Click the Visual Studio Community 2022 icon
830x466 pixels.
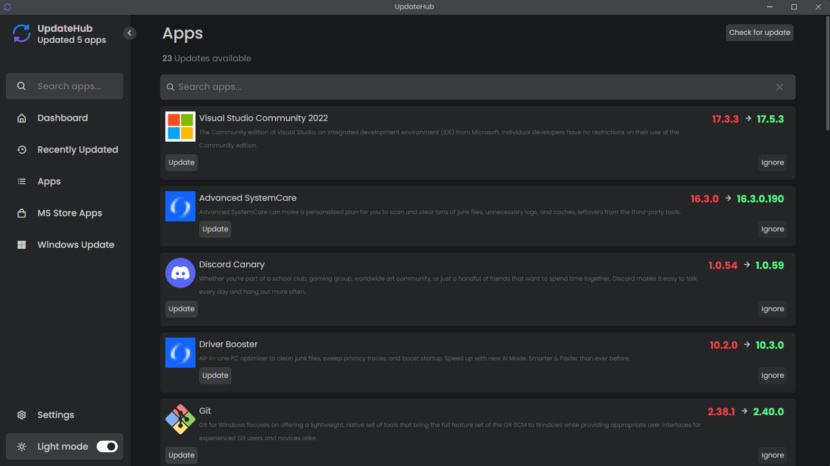click(x=180, y=126)
